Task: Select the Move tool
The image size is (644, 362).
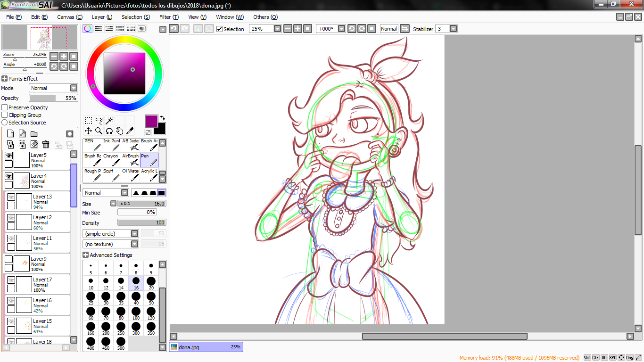Action: [88, 131]
